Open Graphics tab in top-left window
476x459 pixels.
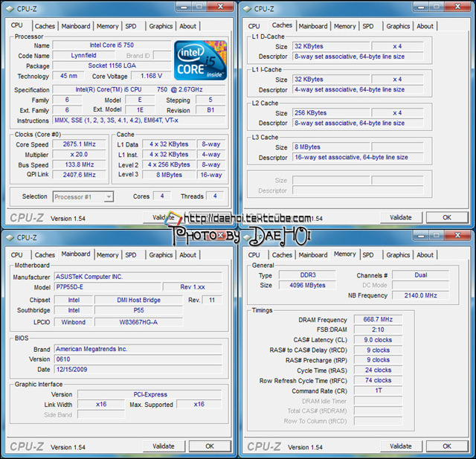click(x=161, y=26)
